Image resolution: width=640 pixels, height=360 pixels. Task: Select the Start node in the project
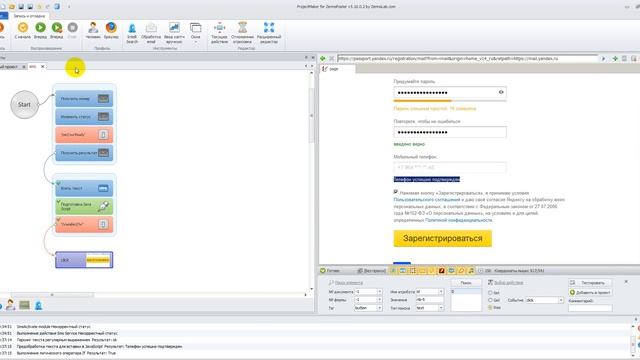click(x=24, y=104)
